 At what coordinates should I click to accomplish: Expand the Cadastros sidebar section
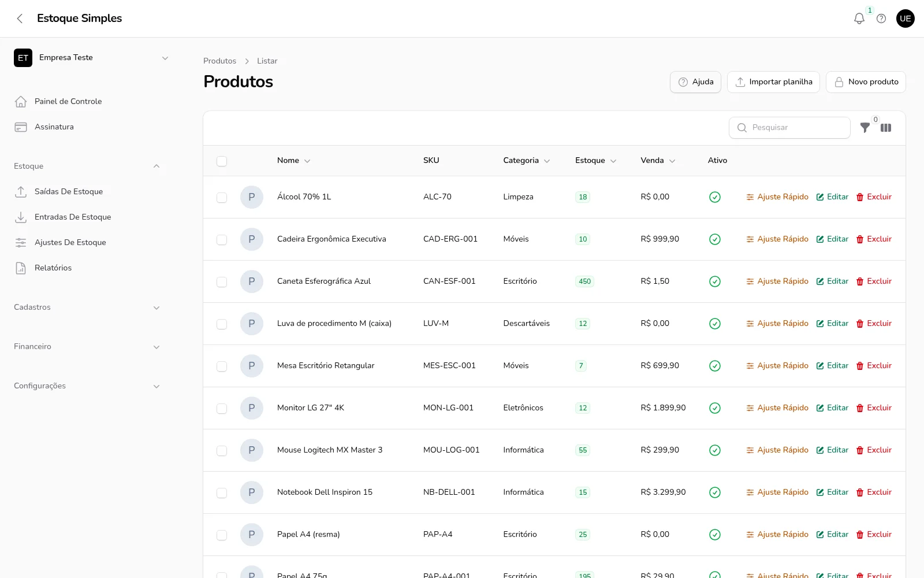pos(87,307)
